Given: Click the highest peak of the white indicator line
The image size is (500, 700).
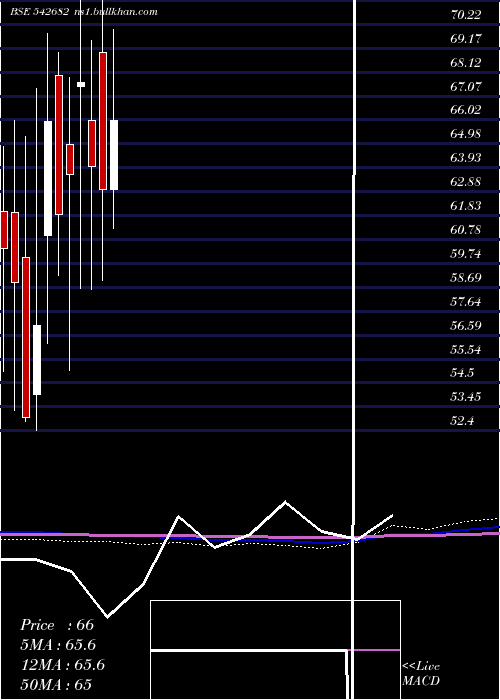Looking at the screenshot, I should click(285, 502).
